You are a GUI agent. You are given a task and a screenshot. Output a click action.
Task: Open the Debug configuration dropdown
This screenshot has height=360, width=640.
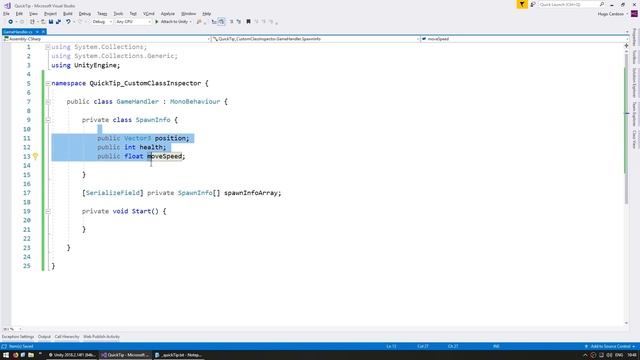tap(102, 22)
